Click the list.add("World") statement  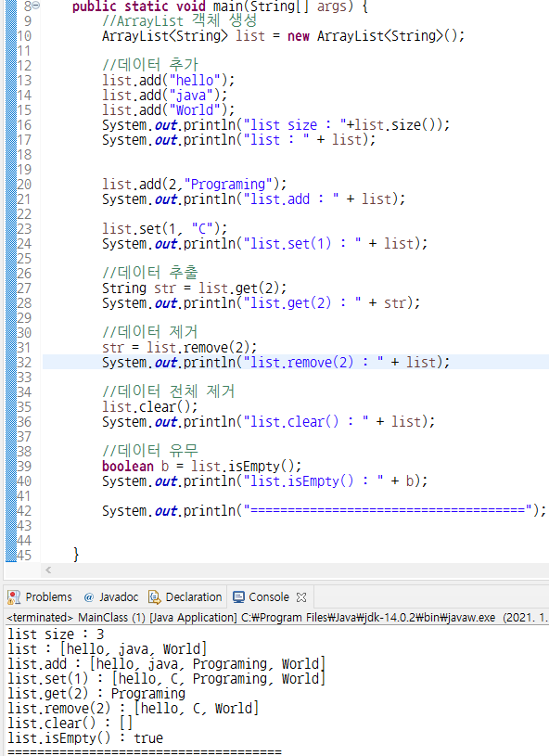click(168, 110)
